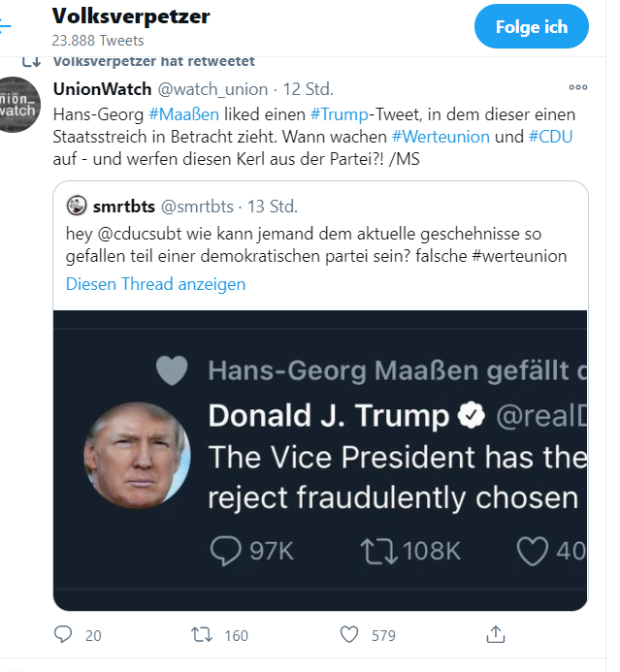This screenshot has width=620, height=672.
Task: Open smrtbts small avatar in quoted tweet
Action: [77, 206]
